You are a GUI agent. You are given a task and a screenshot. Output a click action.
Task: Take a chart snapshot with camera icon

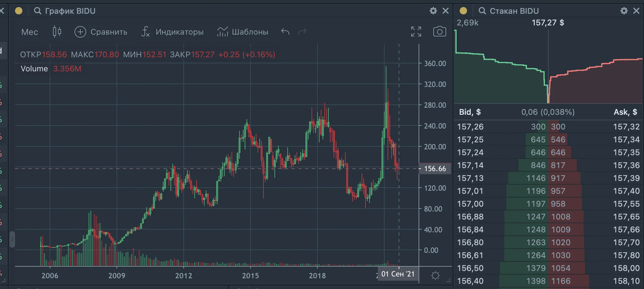[x=439, y=32]
